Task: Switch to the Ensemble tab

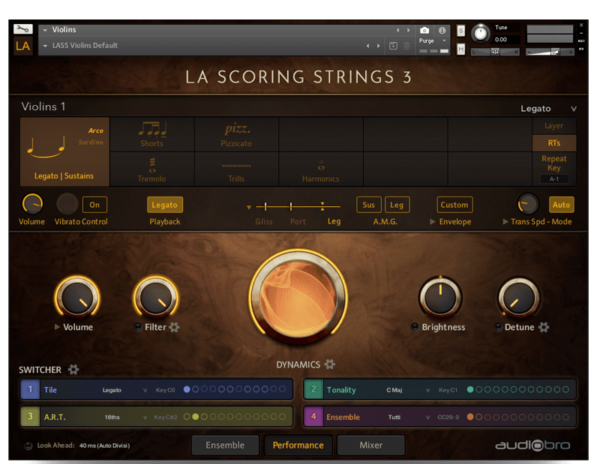Action: [x=225, y=445]
